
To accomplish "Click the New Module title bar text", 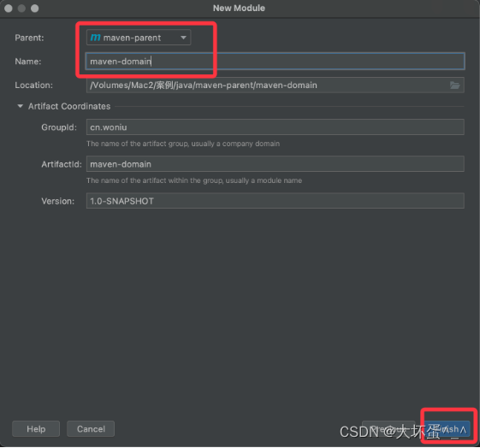I will pyautogui.click(x=239, y=9).
